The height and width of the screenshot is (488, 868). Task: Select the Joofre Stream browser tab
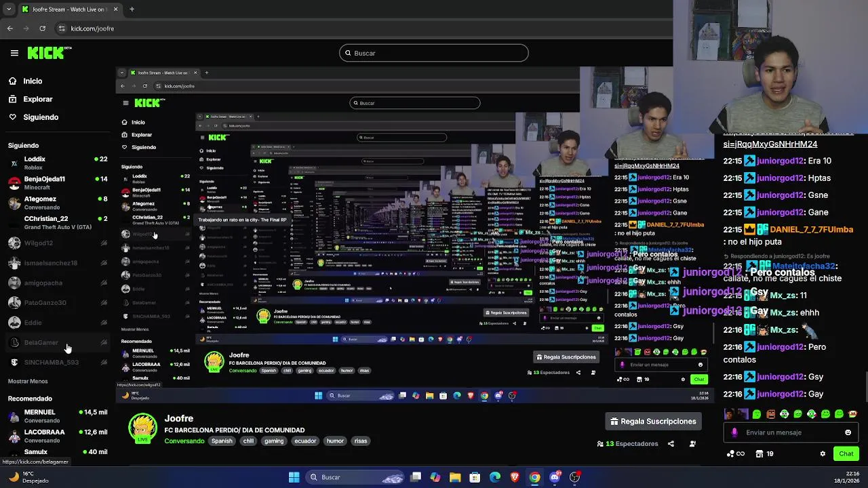point(69,9)
